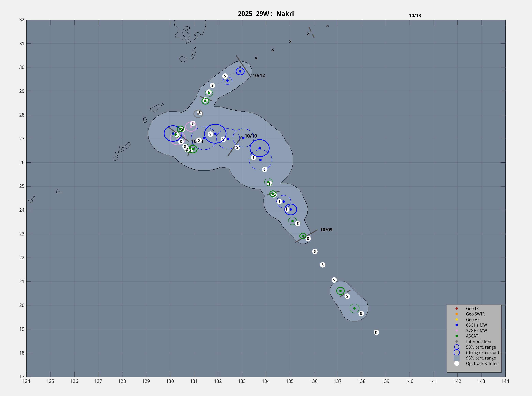The height and width of the screenshot is (396, 532).
Task: Click the red Geo IR legend dot
Action: 457,308
